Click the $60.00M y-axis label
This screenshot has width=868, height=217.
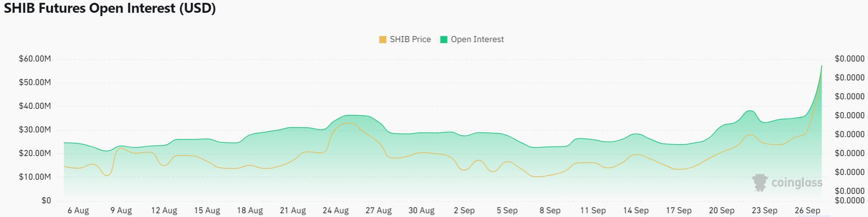pyautogui.click(x=35, y=59)
